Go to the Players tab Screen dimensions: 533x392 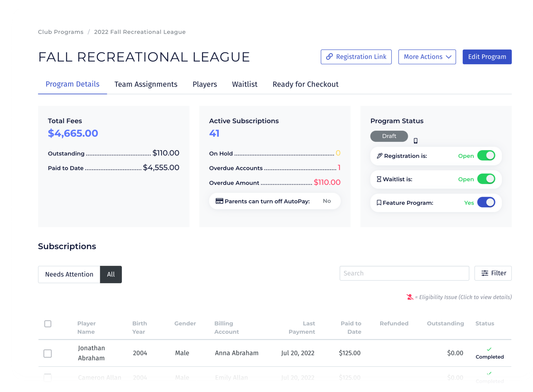click(205, 84)
